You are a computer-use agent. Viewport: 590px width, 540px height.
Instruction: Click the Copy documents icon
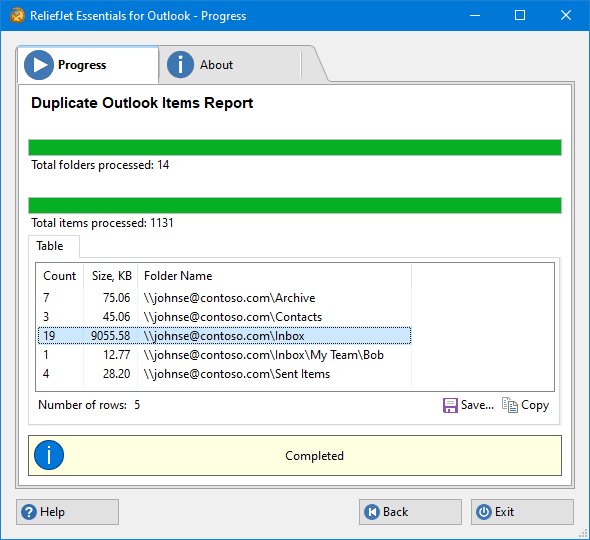pyautogui.click(x=510, y=405)
